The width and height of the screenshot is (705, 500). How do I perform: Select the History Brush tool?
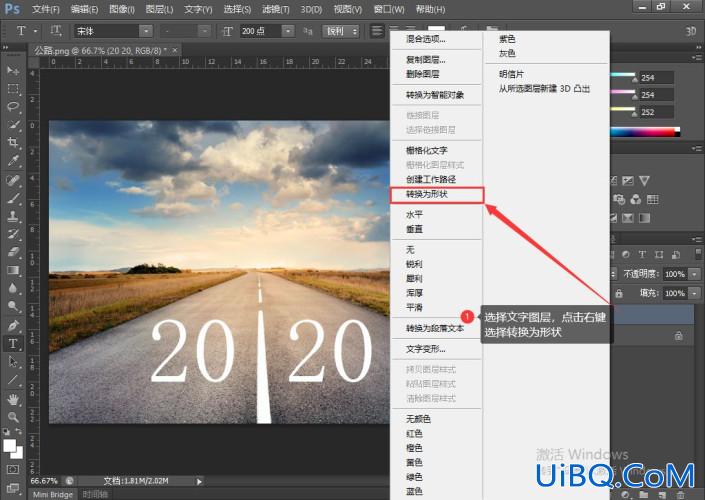[x=13, y=234]
